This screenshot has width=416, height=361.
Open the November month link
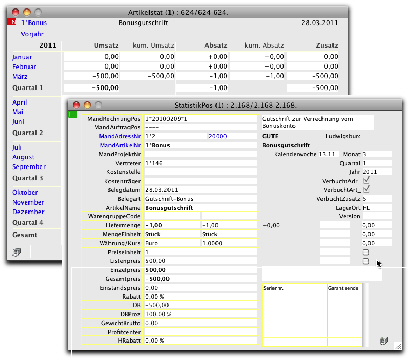point(28,202)
